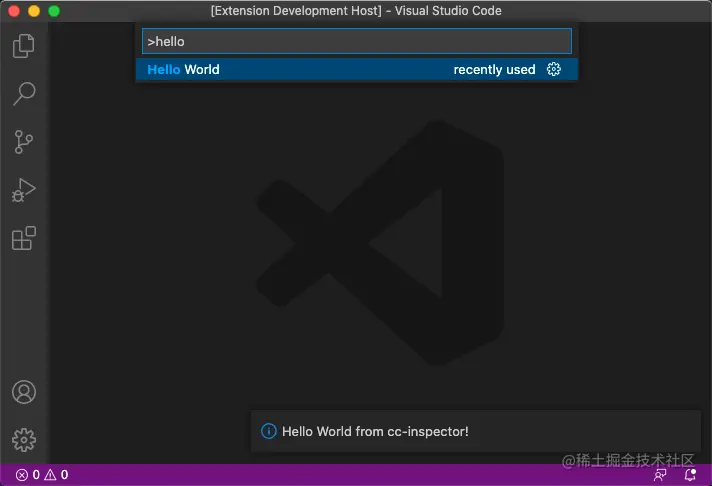Click the "recently used" label
This screenshot has width=712, height=486.
[x=494, y=69]
